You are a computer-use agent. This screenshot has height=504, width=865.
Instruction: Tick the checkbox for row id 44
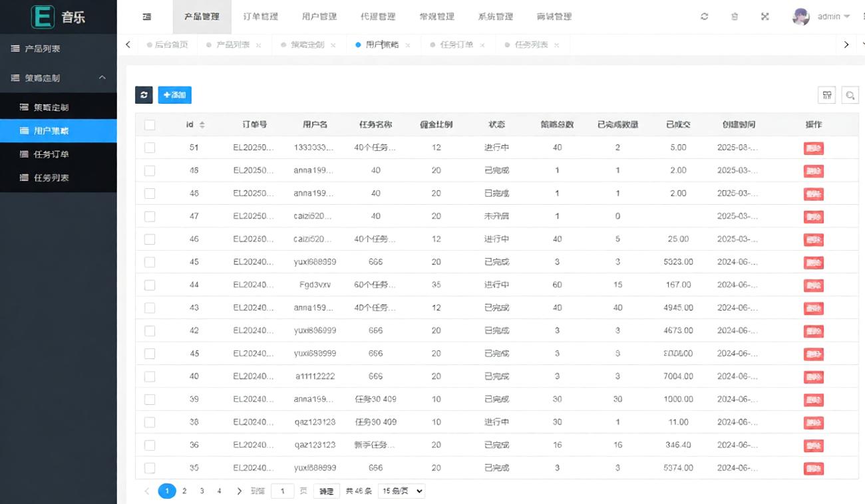pyautogui.click(x=150, y=285)
